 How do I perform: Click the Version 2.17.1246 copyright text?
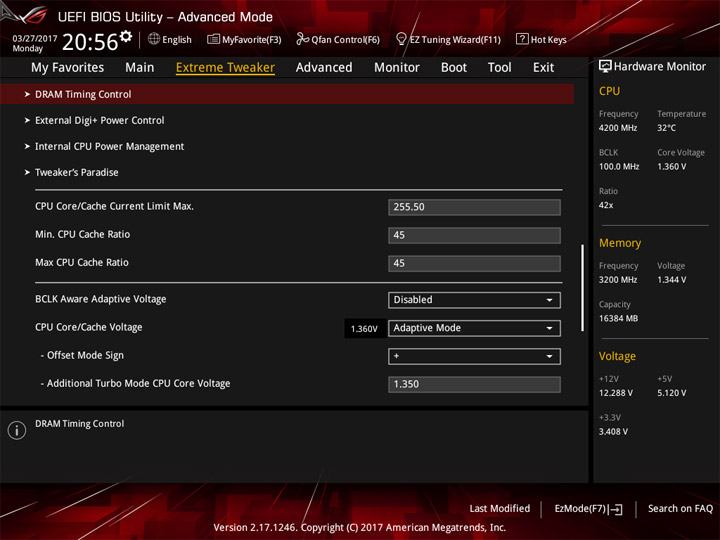click(360, 528)
